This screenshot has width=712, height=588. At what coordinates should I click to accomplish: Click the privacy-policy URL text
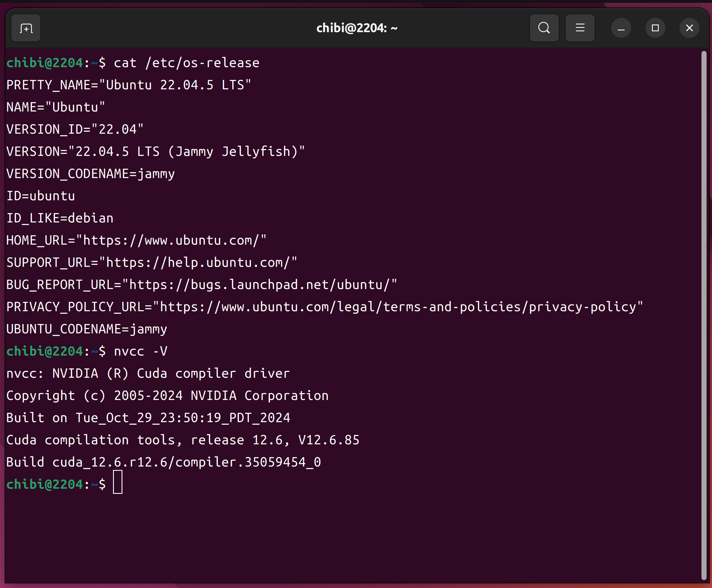pyautogui.click(x=398, y=307)
